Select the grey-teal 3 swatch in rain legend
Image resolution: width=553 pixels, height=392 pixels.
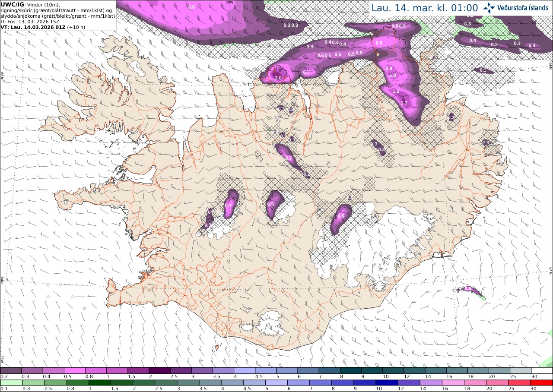tap(188, 383)
